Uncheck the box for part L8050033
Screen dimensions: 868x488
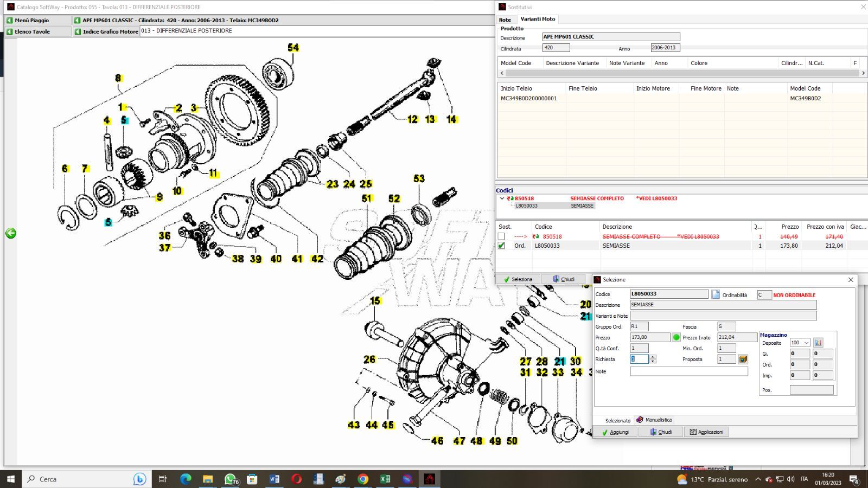(501, 246)
